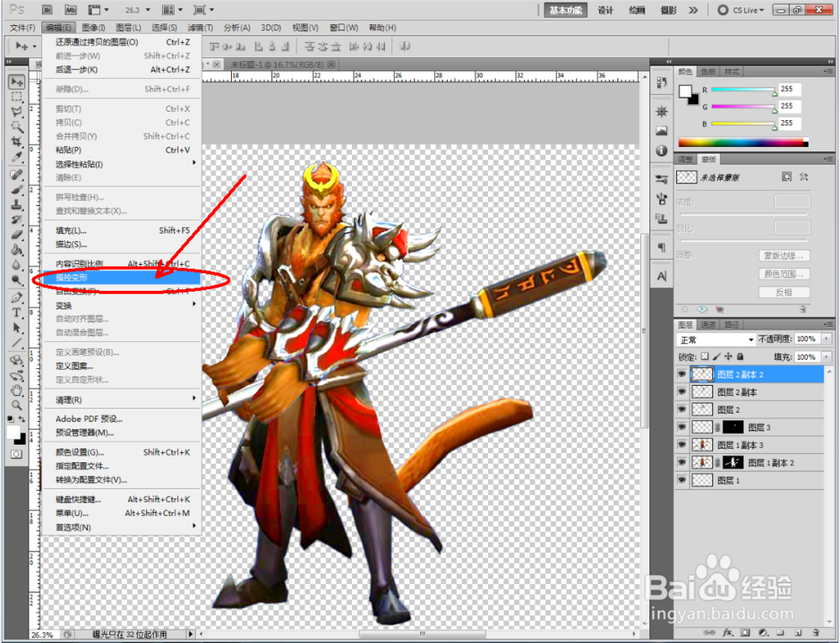Select the Eraser tool
Viewport: 840px width, 643px height.
pyautogui.click(x=17, y=235)
